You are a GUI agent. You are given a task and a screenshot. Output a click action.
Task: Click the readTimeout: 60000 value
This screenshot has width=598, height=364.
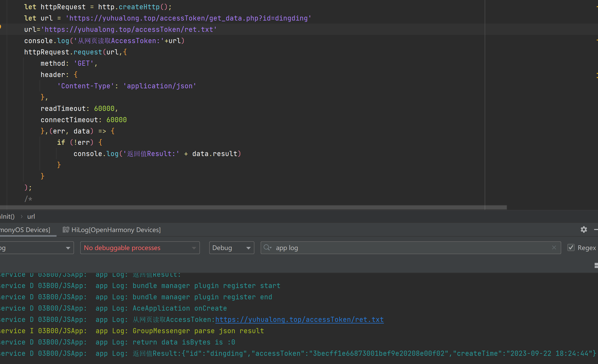pyautogui.click(x=104, y=109)
